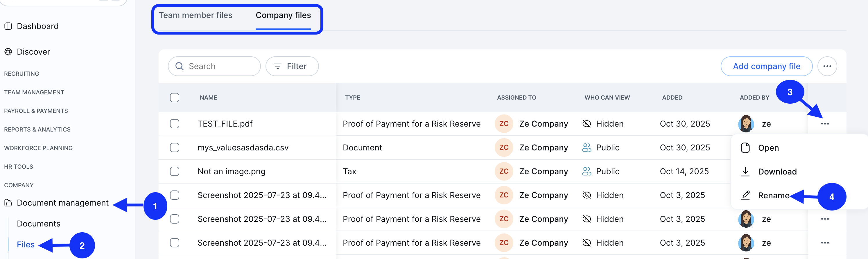Open Documents under Document management
This screenshot has height=259, width=868.
coord(38,224)
